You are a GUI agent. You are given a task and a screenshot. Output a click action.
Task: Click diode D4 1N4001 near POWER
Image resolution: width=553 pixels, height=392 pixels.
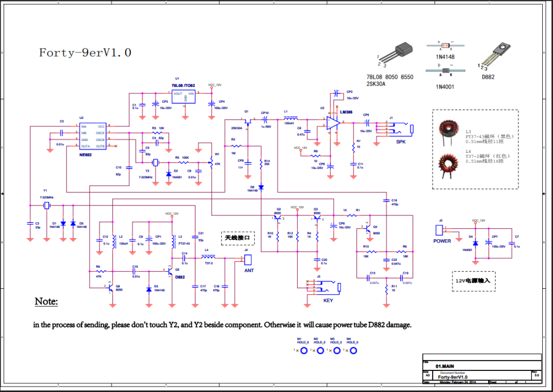pyautogui.click(x=475, y=243)
